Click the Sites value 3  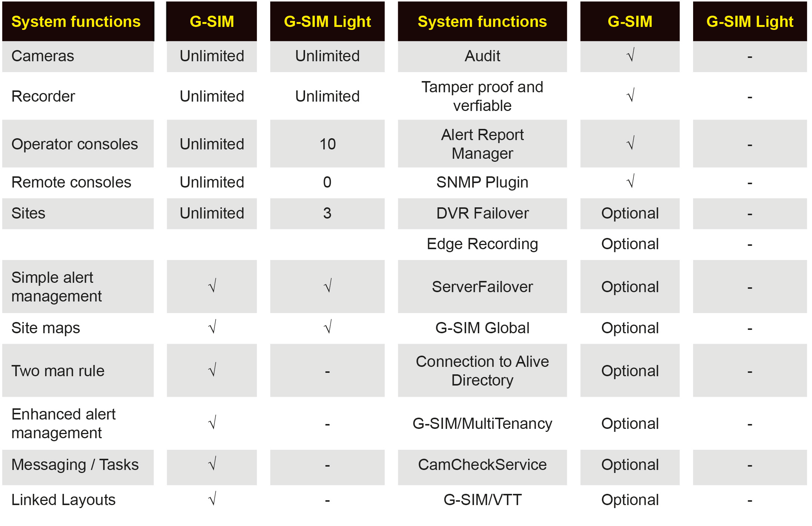click(327, 213)
